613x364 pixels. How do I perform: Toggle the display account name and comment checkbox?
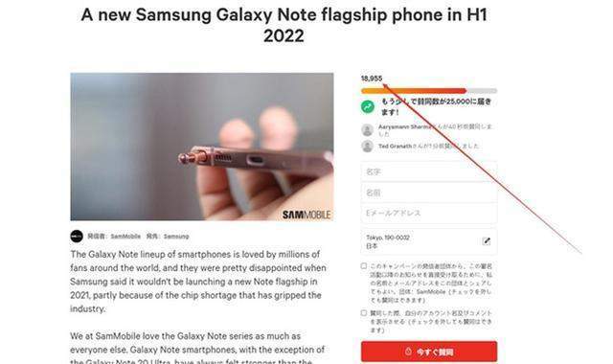tap(364, 313)
